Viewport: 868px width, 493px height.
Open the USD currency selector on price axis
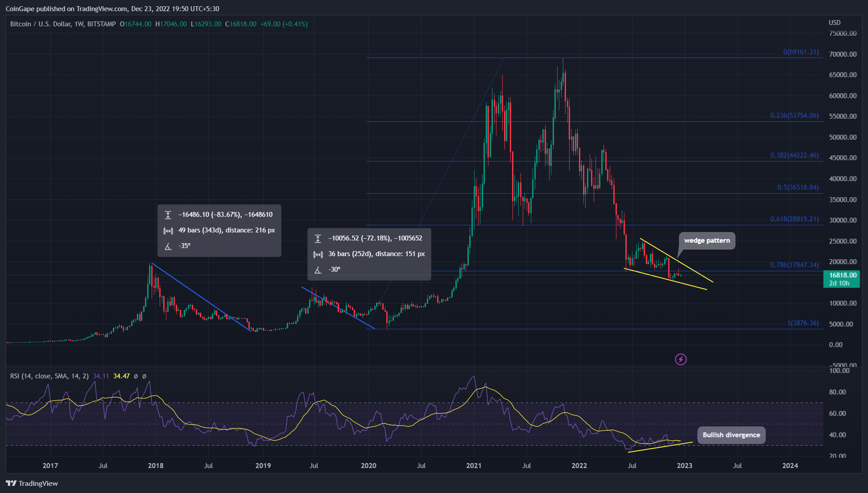click(835, 23)
